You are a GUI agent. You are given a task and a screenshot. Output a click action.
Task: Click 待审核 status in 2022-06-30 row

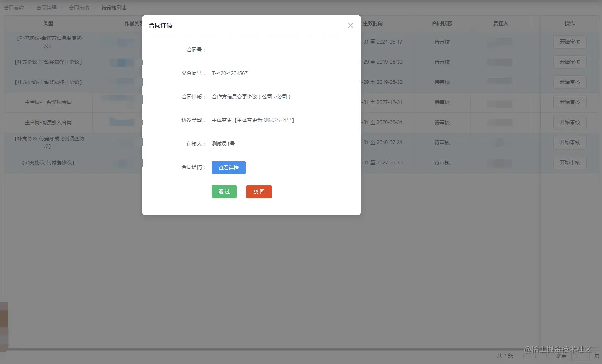pos(442,163)
